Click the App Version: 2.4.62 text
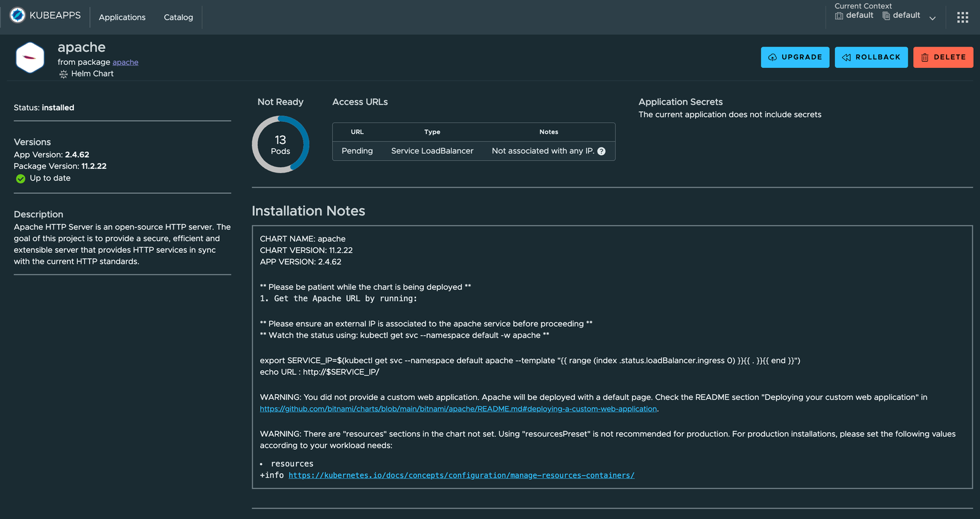This screenshot has width=980, height=519. 51,155
